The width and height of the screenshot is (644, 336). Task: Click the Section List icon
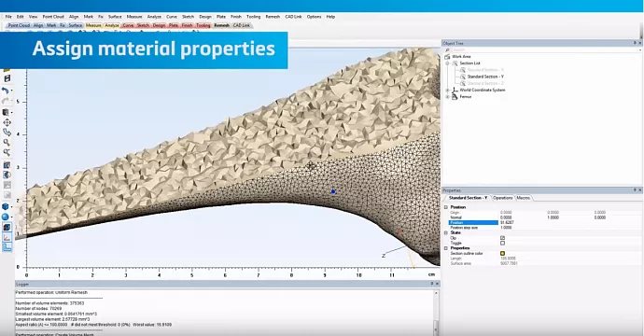click(x=455, y=63)
